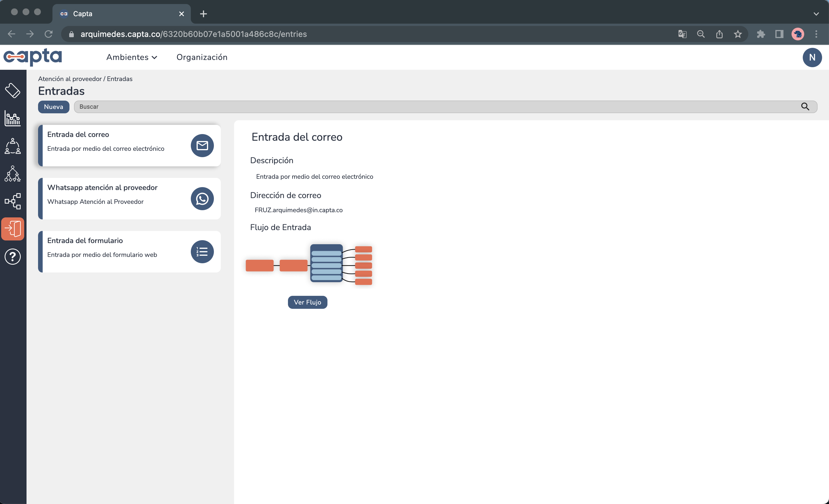Click the numbered list form icon
The width and height of the screenshot is (829, 504).
coord(202,252)
